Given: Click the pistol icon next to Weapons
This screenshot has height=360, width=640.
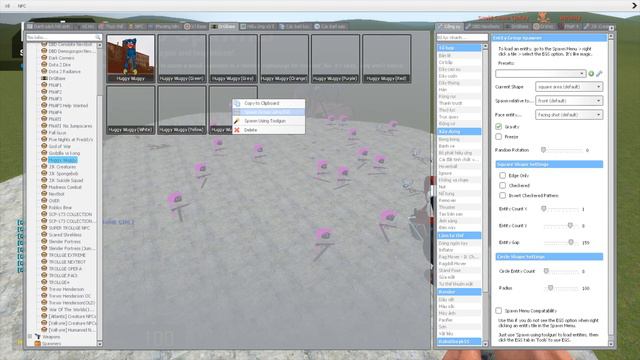Looking at the screenshot, I should click(38, 337).
